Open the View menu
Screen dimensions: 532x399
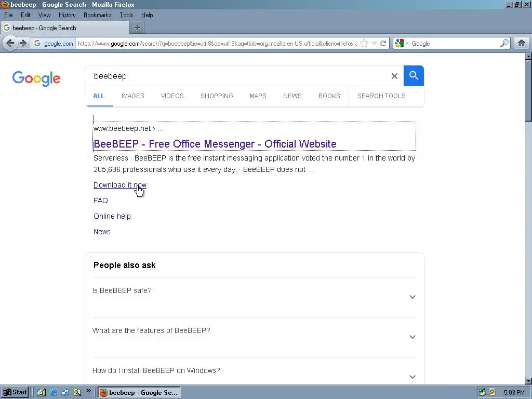[44, 15]
